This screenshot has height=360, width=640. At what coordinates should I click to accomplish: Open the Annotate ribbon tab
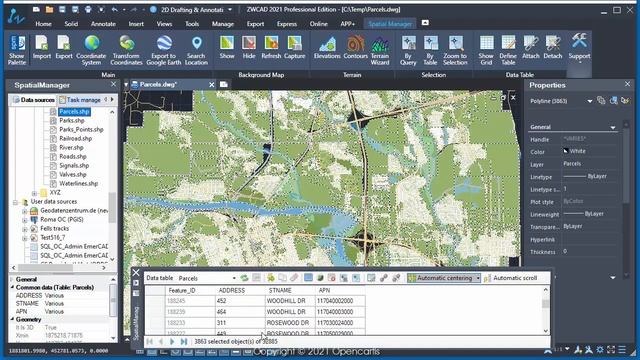[103, 24]
